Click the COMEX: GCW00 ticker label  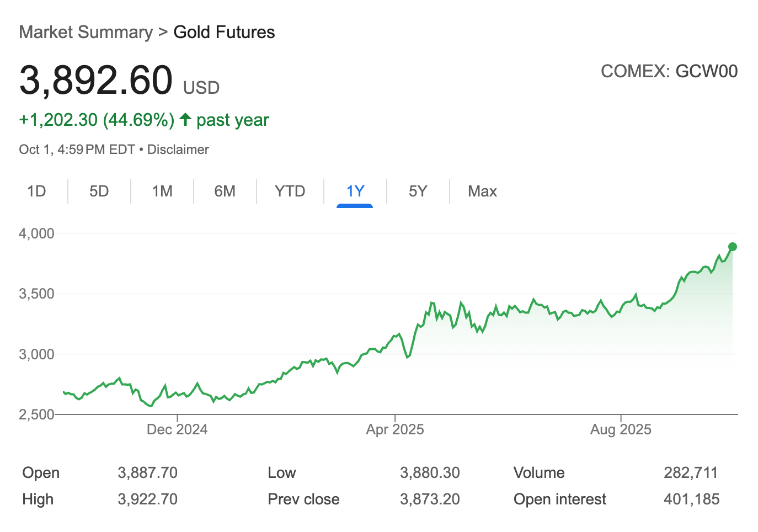coord(669,71)
